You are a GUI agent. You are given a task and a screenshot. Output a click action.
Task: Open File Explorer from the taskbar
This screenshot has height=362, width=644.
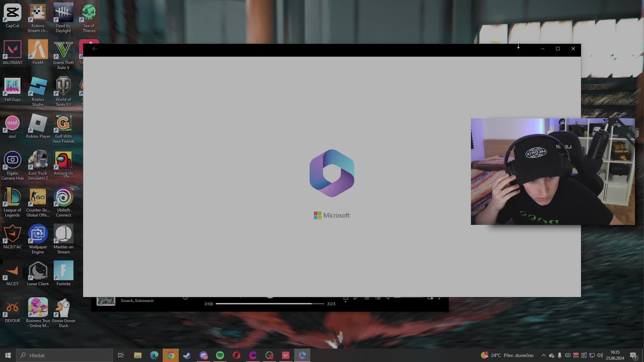[x=138, y=355]
